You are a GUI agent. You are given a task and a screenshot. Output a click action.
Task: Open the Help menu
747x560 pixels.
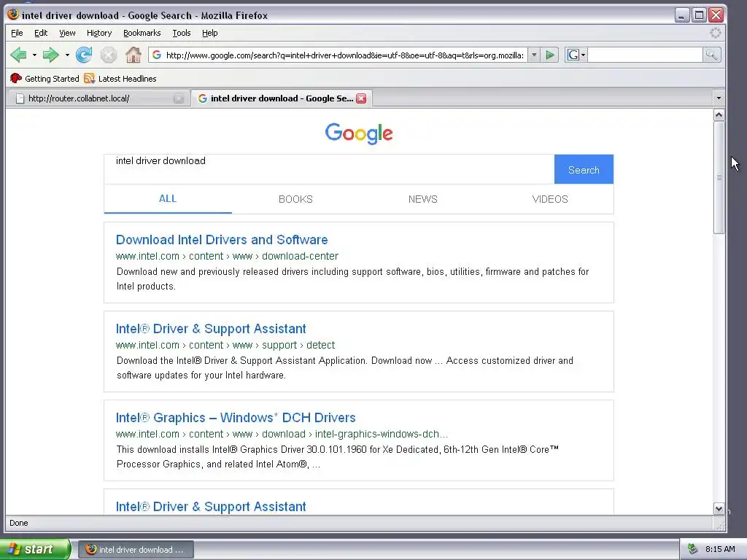pyautogui.click(x=209, y=33)
